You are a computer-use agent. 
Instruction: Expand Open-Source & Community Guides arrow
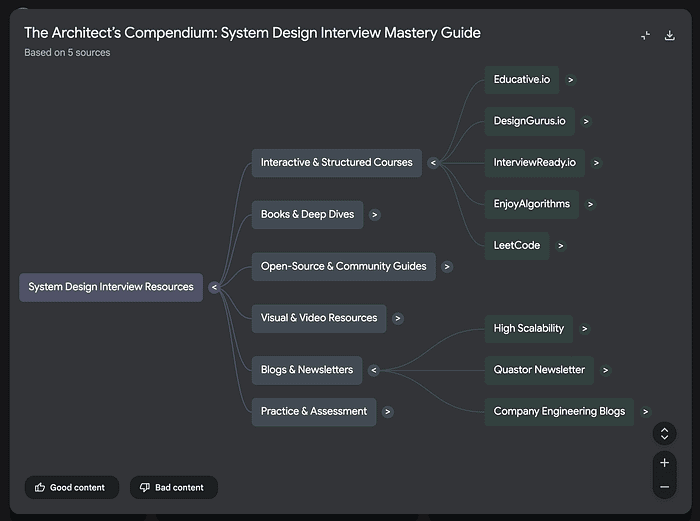[x=447, y=267]
